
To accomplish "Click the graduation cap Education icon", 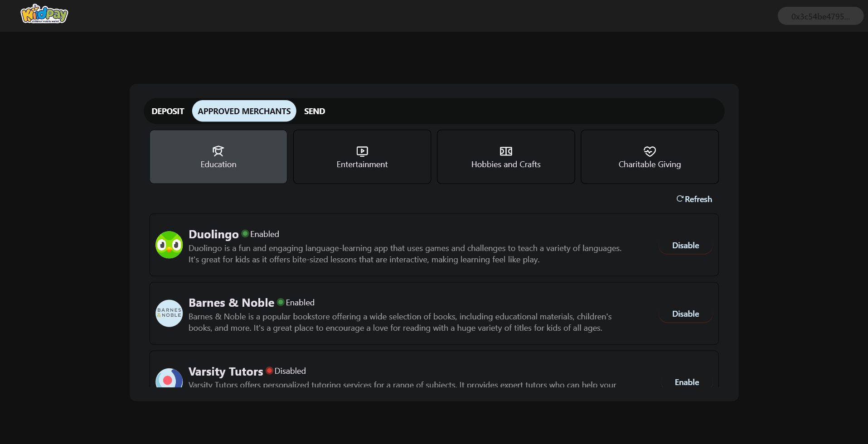I will tap(218, 151).
